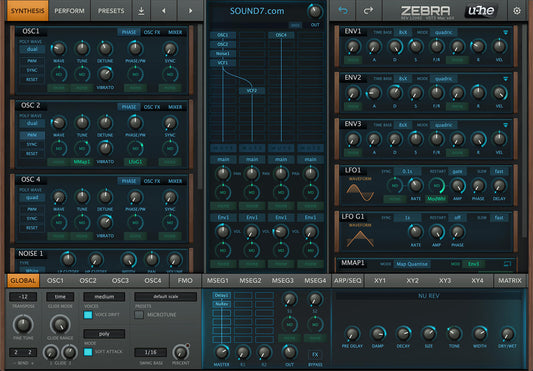The image size is (533, 371).
Task: Click the save preset download icon
Action: [141, 11]
